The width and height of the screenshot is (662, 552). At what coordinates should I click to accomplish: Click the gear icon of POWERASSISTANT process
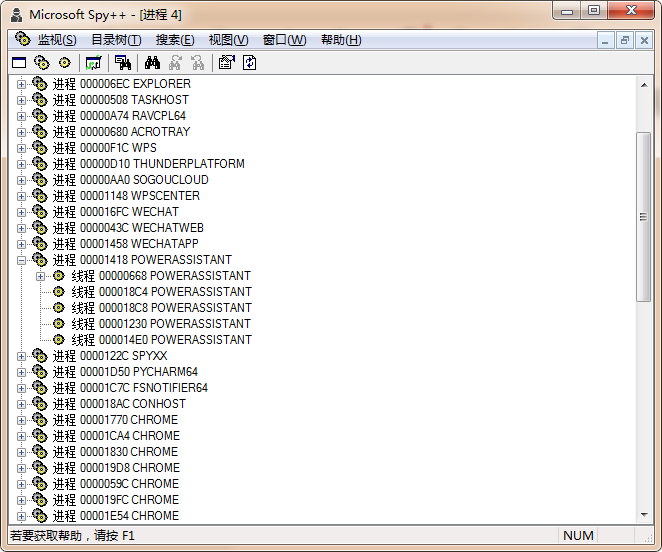tap(40, 260)
